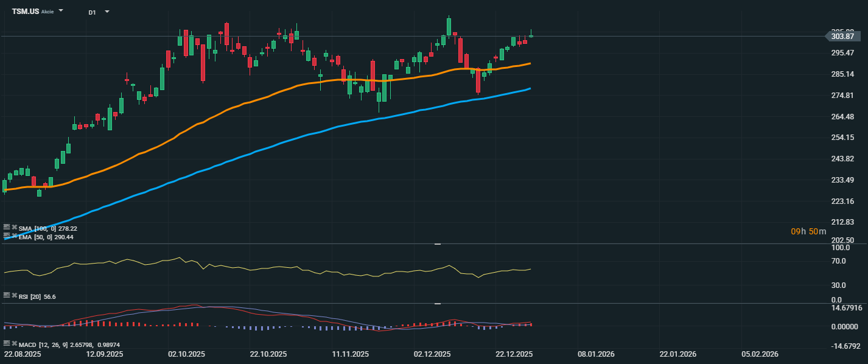Click the 12.09.2025 date label
868x364 pixels.
(105, 354)
